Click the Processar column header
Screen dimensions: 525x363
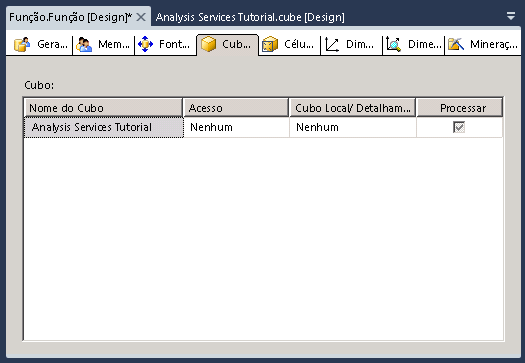(460, 108)
